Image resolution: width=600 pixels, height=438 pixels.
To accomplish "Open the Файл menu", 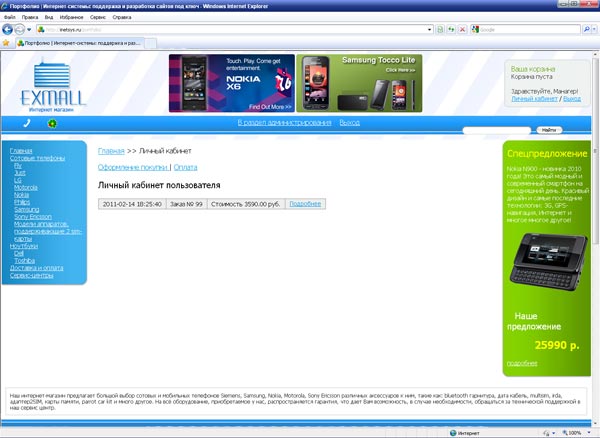I will pos(10,17).
